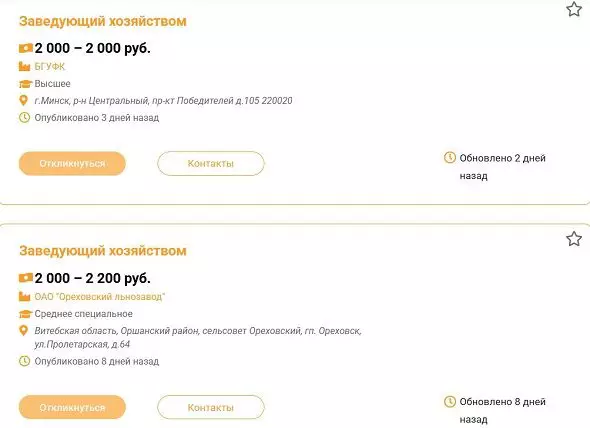Open the first Заведующий хозяйством job title
This screenshot has width=590, height=428.
[x=103, y=21]
